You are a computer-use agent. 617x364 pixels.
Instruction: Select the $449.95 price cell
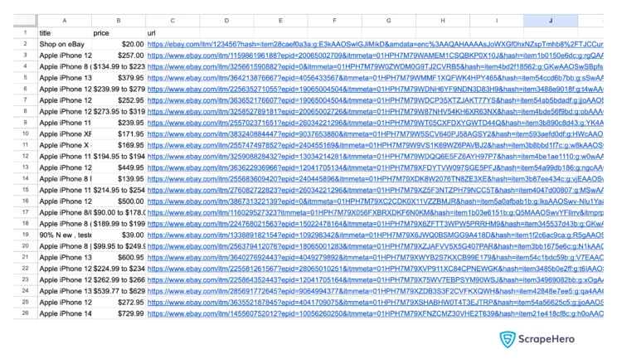coord(119,167)
